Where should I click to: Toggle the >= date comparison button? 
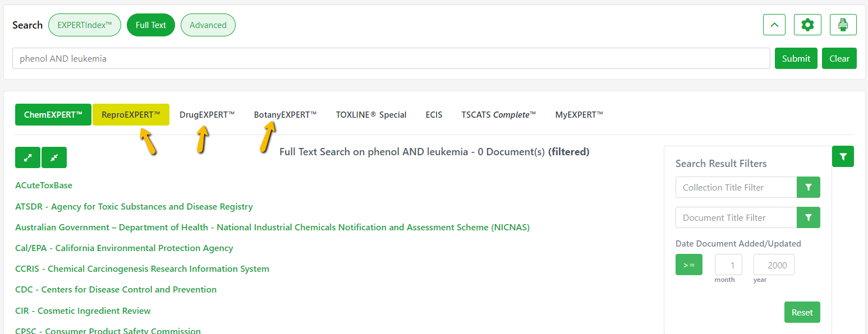point(688,265)
